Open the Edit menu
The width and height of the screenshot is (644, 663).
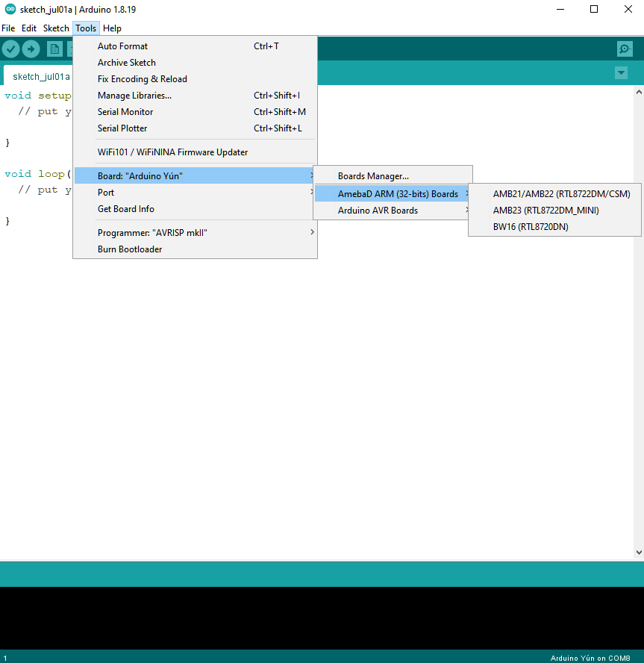tap(29, 28)
